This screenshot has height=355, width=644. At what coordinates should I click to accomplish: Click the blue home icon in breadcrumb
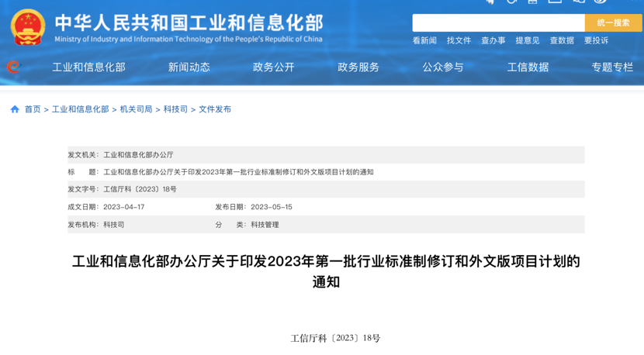tap(15, 109)
